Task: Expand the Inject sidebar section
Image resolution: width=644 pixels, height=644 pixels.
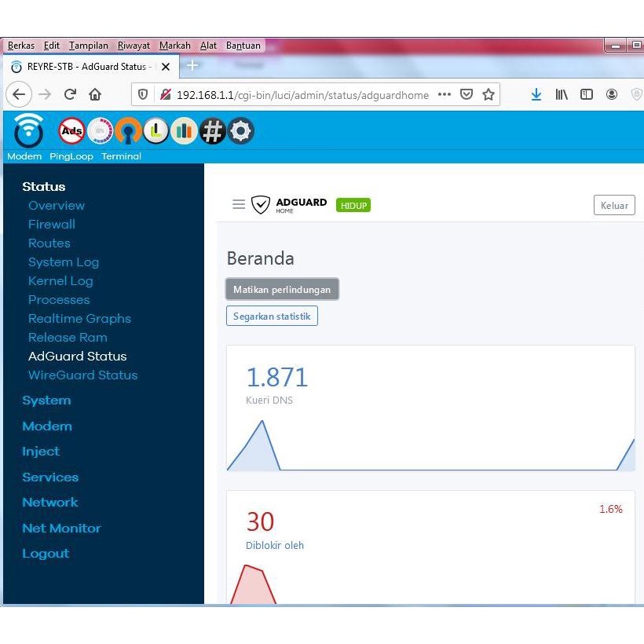Action: click(x=41, y=452)
